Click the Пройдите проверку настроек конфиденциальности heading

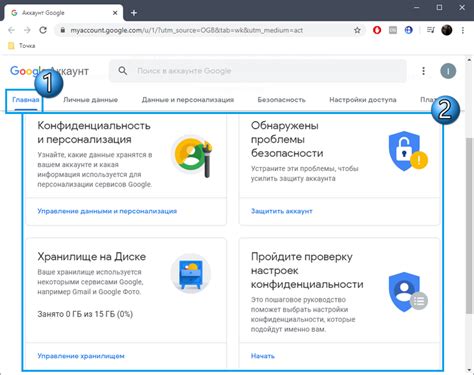[307, 270]
